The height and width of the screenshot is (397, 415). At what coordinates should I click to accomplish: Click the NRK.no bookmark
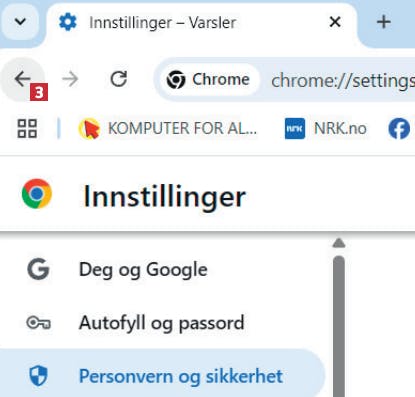326,128
